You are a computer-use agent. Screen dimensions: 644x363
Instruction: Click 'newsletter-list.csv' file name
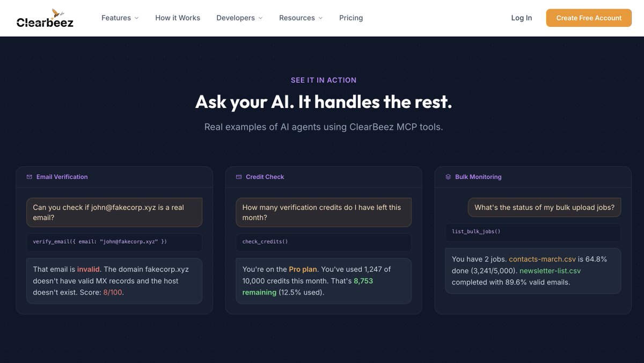tap(550, 271)
